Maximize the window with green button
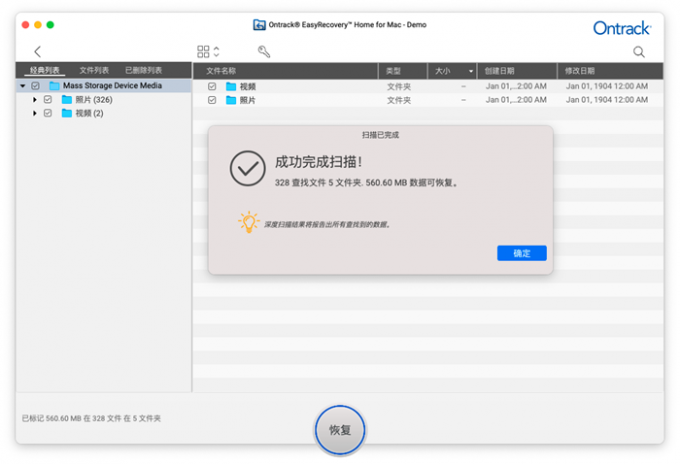This screenshot has height=464, width=680. point(50,25)
